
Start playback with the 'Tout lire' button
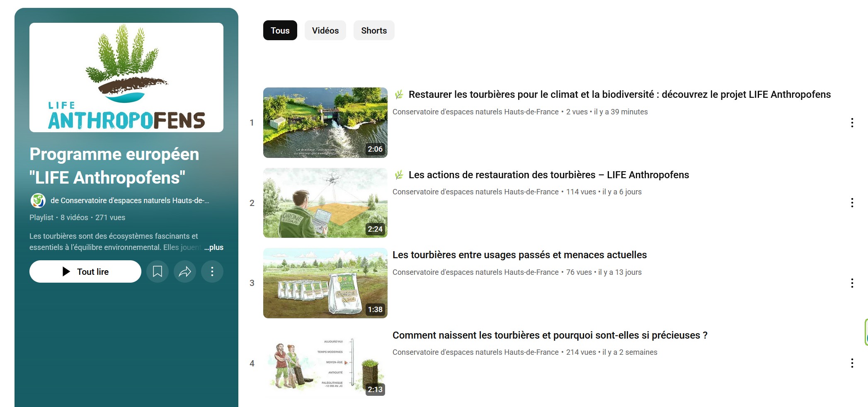pyautogui.click(x=85, y=271)
